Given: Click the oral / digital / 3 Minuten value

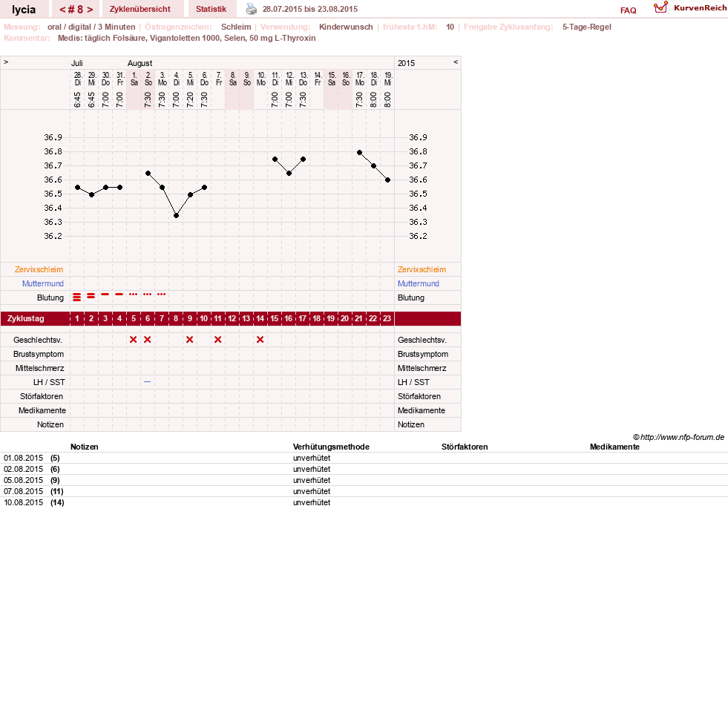Looking at the screenshot, I should [x=91, y=27].
